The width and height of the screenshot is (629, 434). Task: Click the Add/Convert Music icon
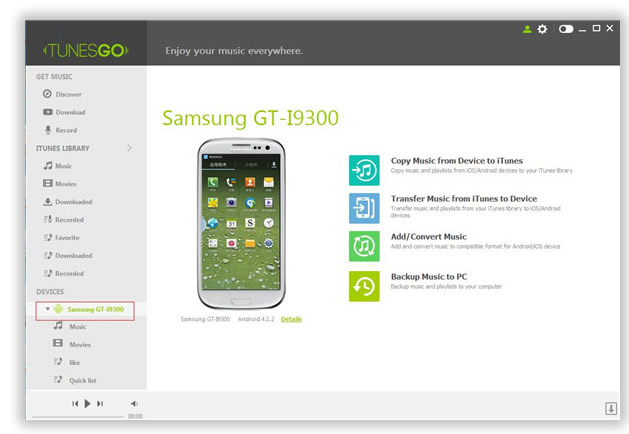(364, 246)
